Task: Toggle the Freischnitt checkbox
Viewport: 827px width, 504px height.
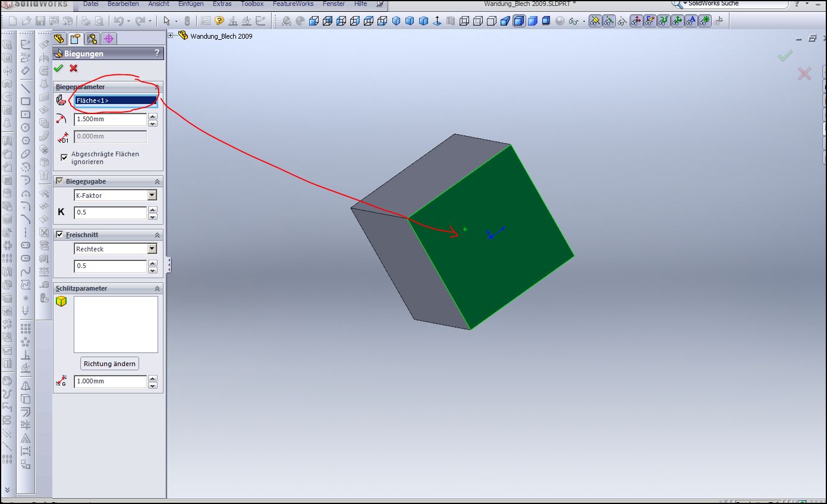Action: 59,235
